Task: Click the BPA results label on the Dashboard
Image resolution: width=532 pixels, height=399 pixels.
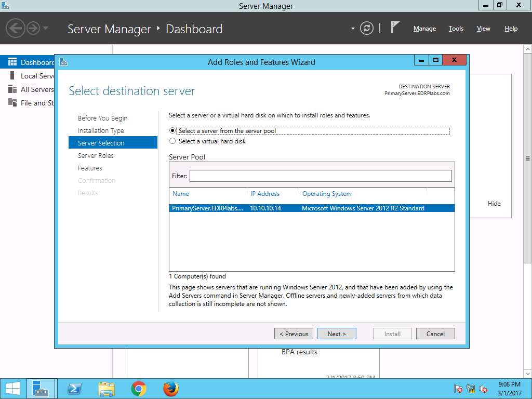Action: [299, 352]
